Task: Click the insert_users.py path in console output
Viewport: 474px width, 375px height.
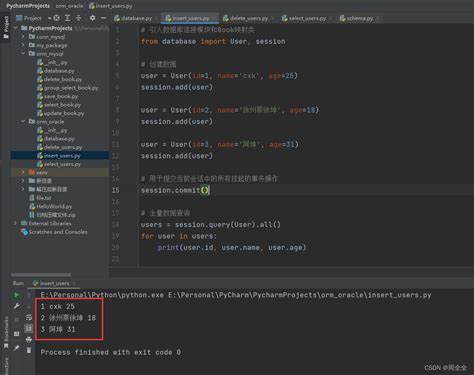Action: (300, 295)
